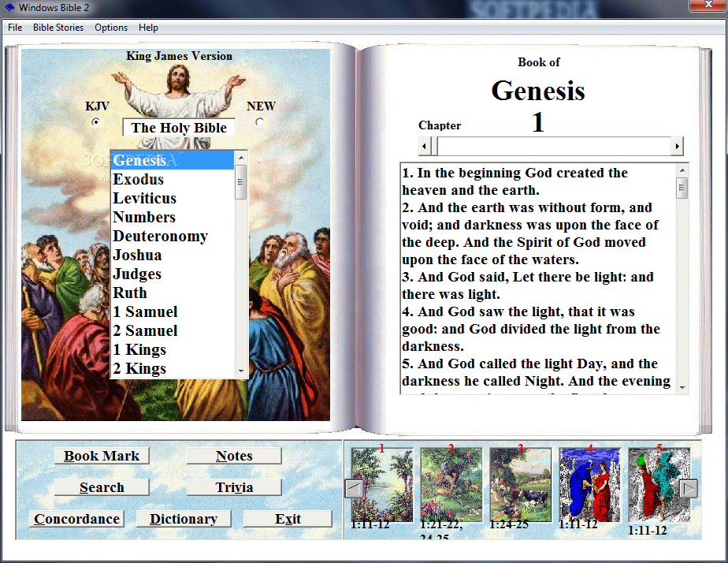Screen dimensions: 728x563
Task: Click book list scroll up arrow
Action: (x=241, y=158)
